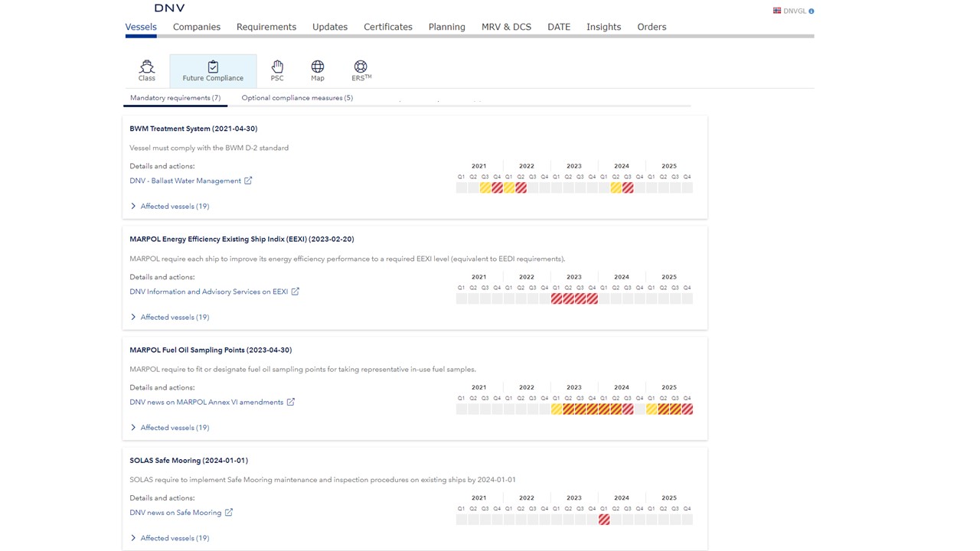Open the Orders menu tab
Image resolution: width=980 pixels, height=551 pixels.
point(652,27)
